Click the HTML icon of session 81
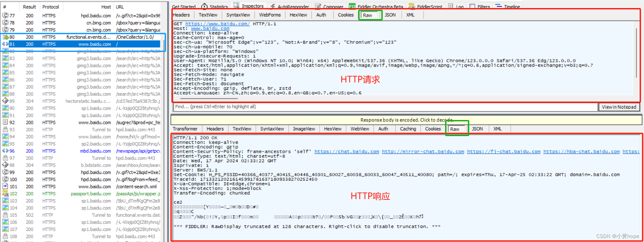Image resolution: width=644 pixels, height=242 pixels. click(x=5, y=44)
